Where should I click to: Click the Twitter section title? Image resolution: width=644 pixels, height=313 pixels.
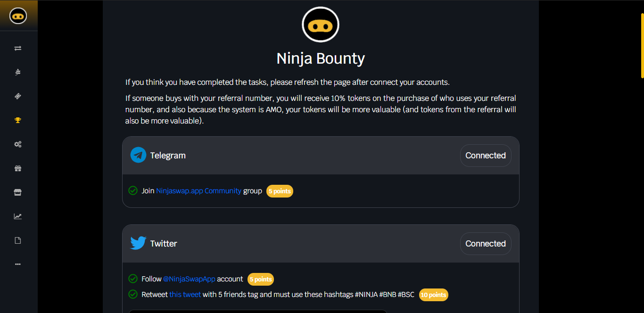click(164, 244)
